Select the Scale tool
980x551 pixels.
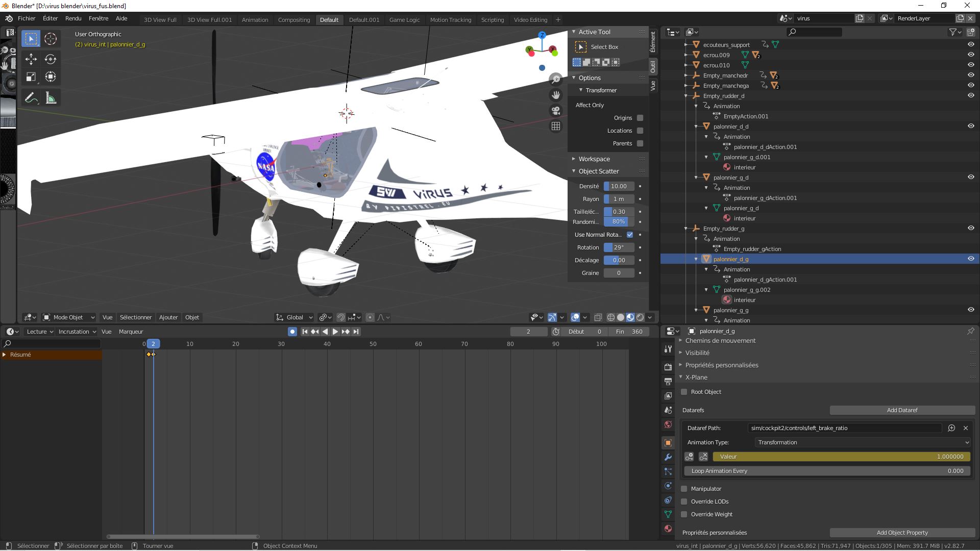click(31, 77)
